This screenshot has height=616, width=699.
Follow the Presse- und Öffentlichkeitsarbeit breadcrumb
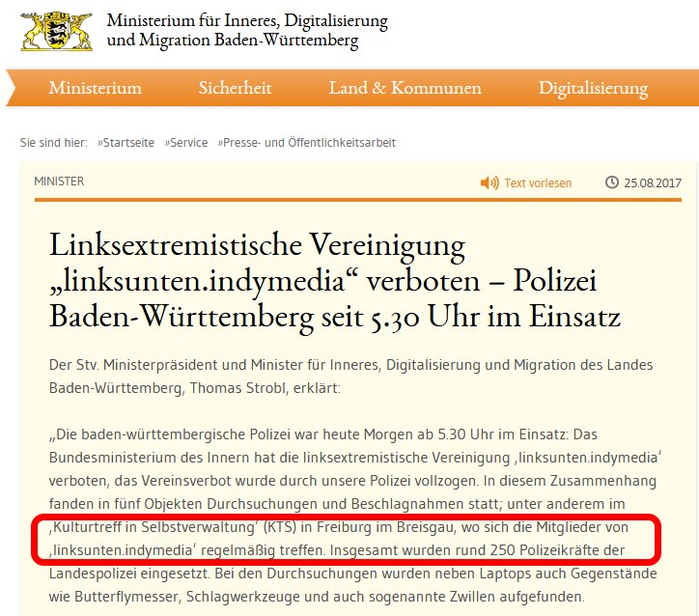click(308, 142)
